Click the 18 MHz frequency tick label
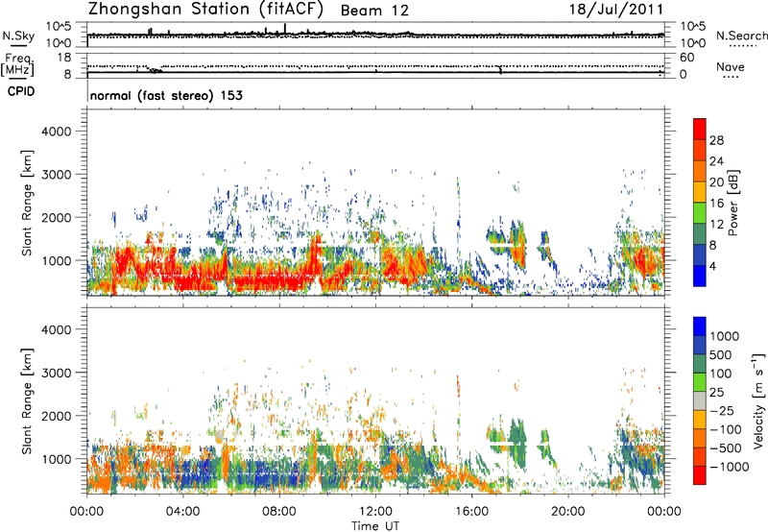 64,58
